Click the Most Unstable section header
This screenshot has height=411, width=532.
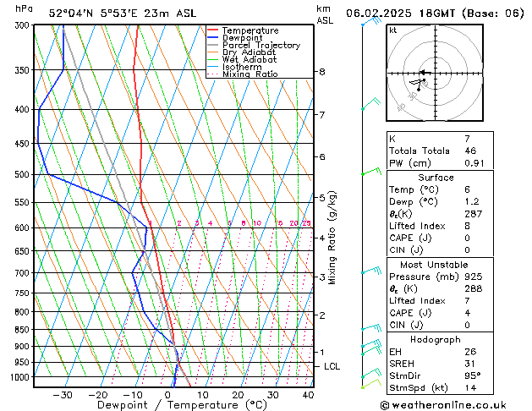click(x=434, y=265)
